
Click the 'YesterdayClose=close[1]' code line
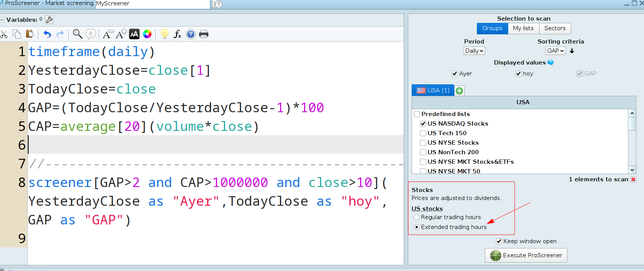119,70
